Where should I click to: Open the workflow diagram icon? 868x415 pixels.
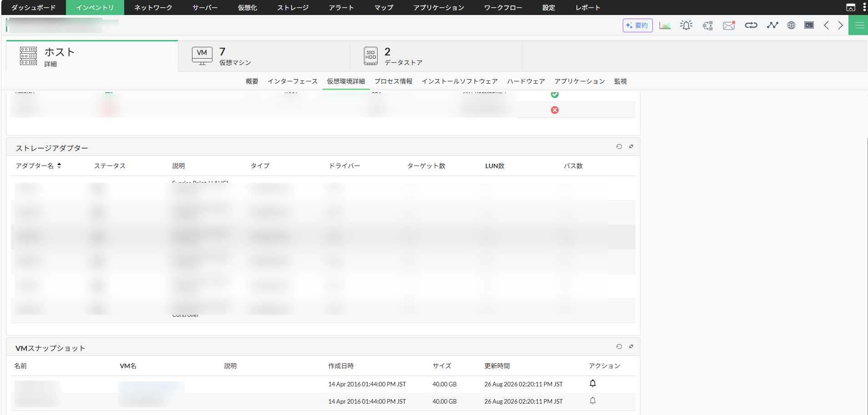(x=707, y=25)
